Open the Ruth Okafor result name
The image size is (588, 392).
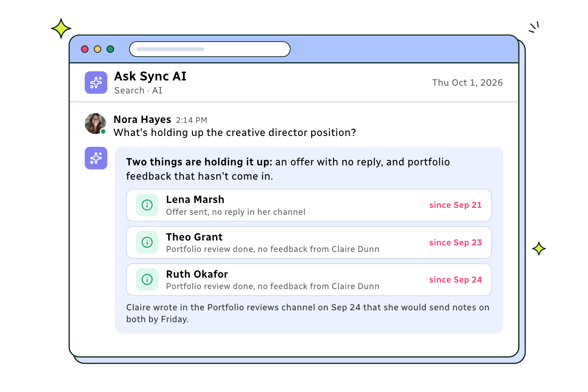(x=197, y=274)
